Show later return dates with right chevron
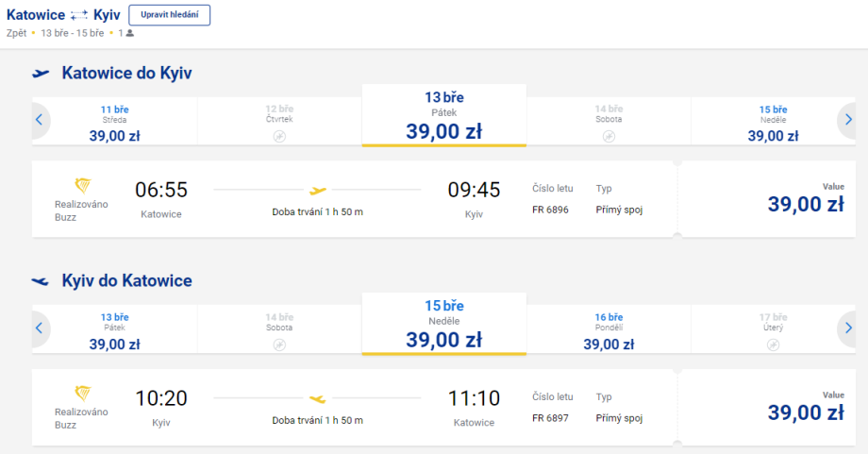Viewport: 868px width, 454px height. [848, 328]
